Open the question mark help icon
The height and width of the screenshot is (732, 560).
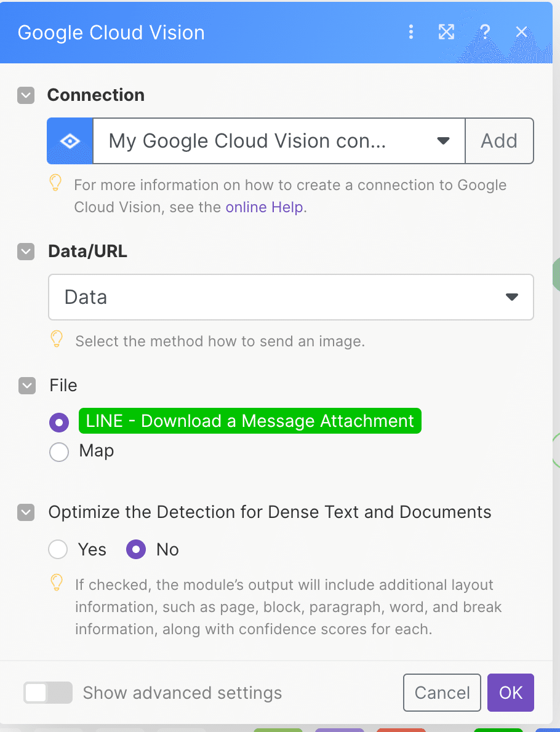485,32
